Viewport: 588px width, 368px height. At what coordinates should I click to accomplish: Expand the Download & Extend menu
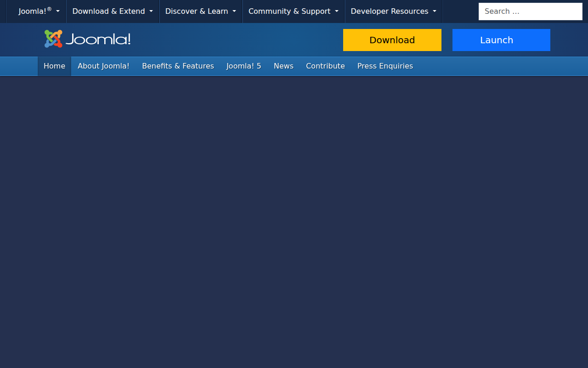click(113, 11)
